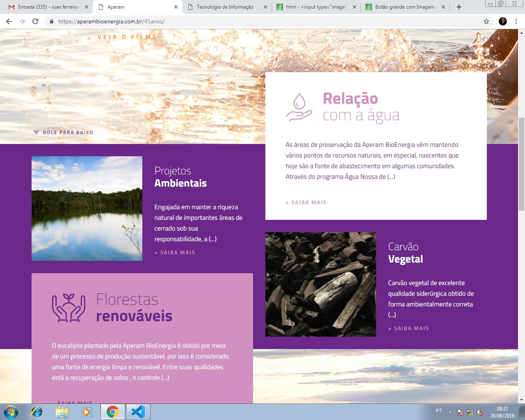The height and width of the screenshot is (420, 525).
Task: Click the action center flag tray icon
Action: pos(460,412)
